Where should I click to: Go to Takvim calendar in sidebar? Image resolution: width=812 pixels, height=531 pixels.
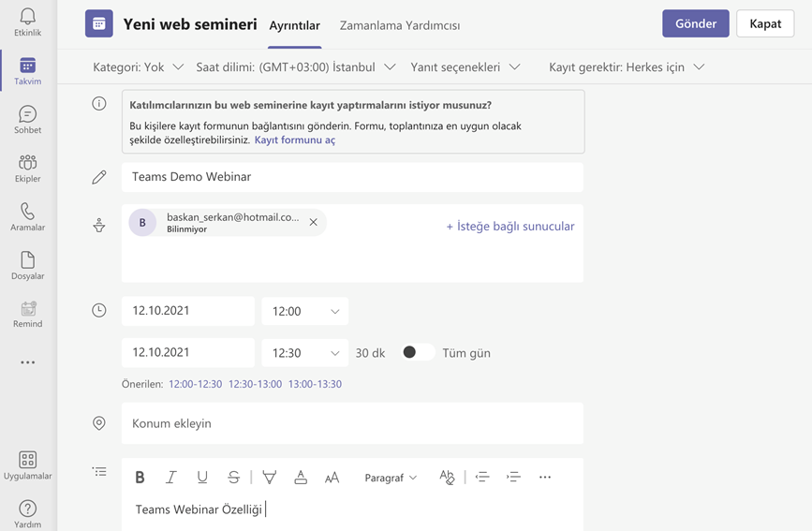(27, 71)
